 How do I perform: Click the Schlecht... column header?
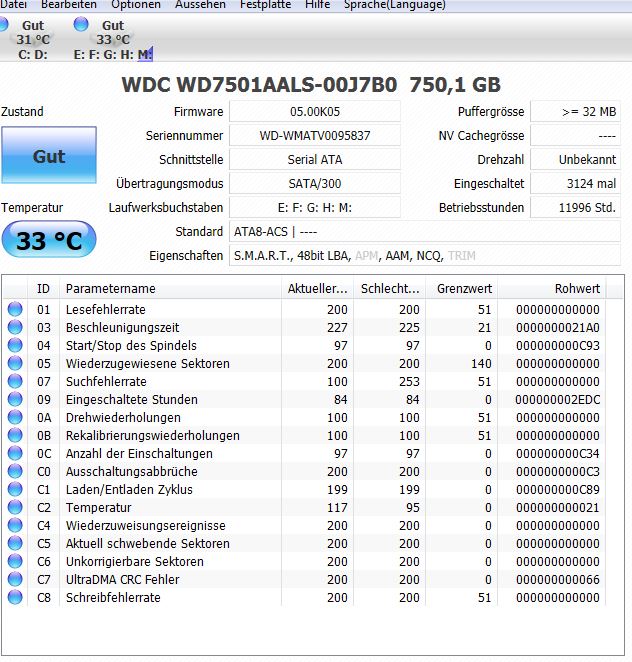tap(390, 289)
